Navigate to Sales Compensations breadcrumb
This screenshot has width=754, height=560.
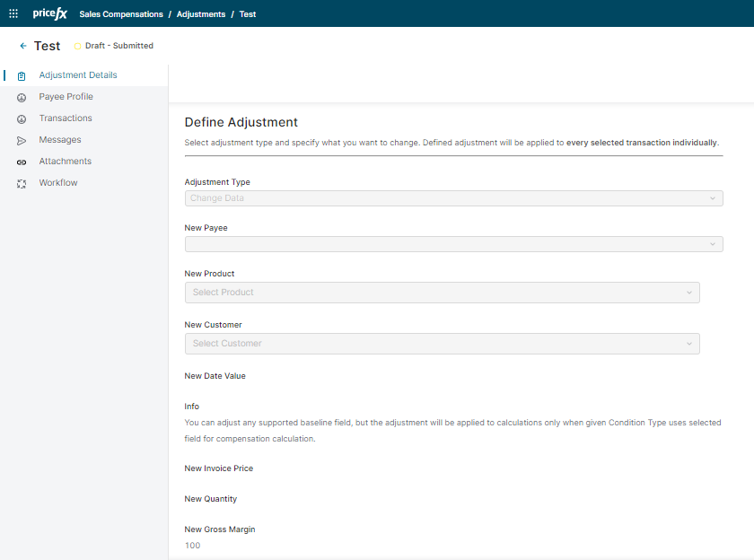121,14
